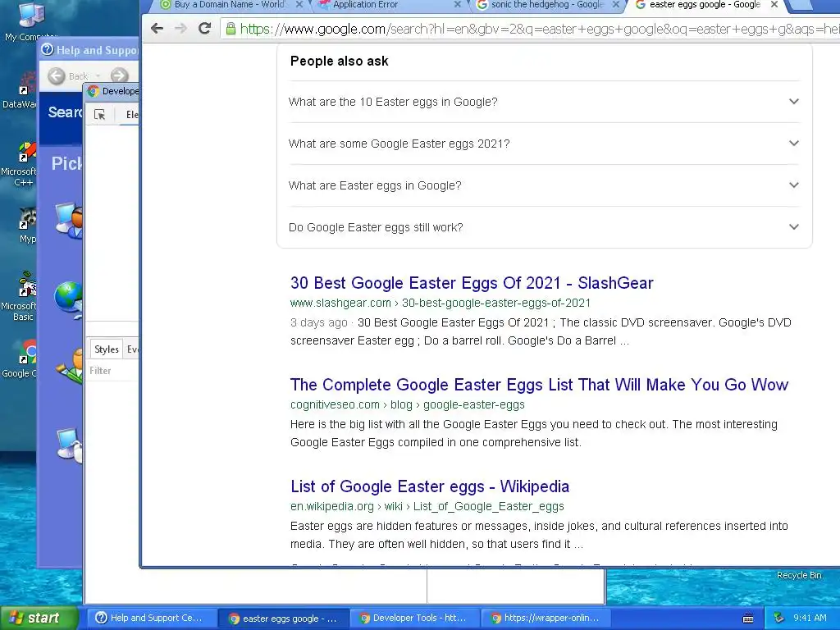Switch to Help and Support Center taskbar button

[x=152, y=619]
